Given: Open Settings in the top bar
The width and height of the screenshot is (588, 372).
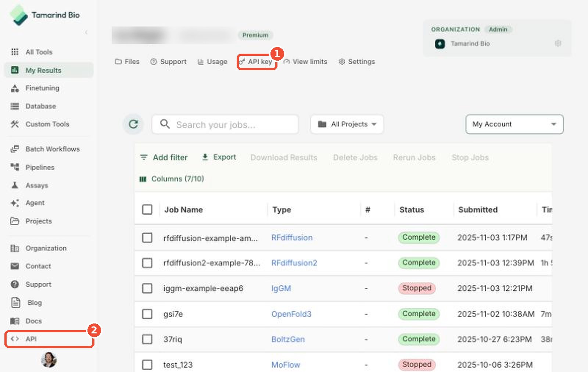Looking at the screenshot, I should point(357,62).
